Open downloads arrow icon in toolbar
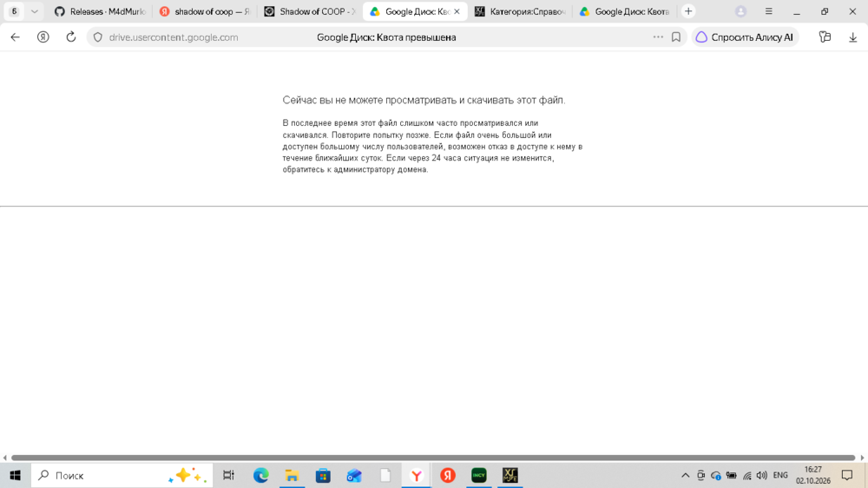This screenshot has height=488, width=868. pyautogui.click(x=852, y=37)
